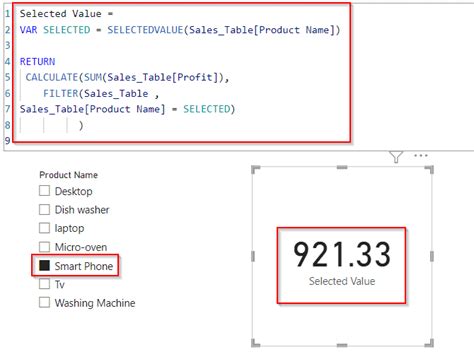Click the Selected Value card label
474x364 pixels.
coord(342,281)
